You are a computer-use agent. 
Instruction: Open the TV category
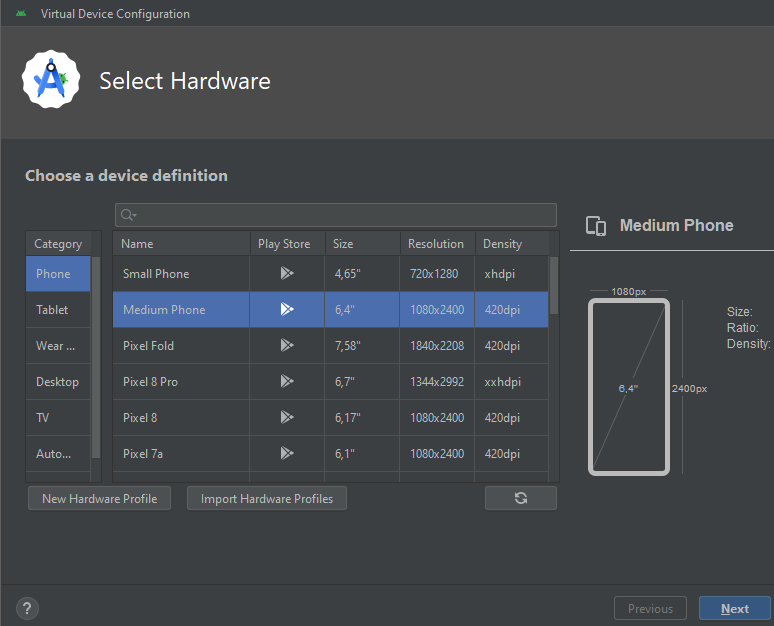58,418
